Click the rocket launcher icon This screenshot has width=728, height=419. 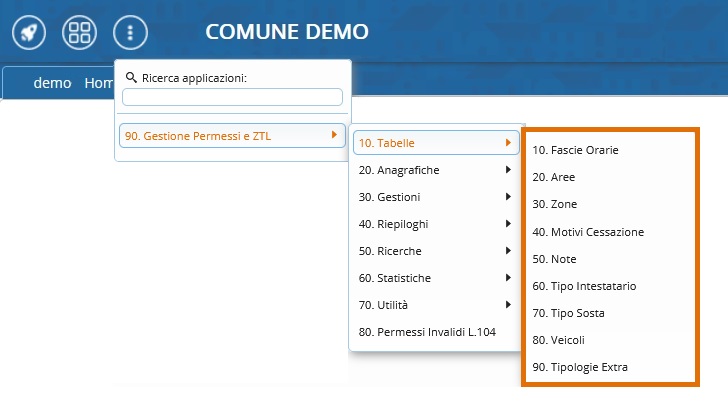30,31
